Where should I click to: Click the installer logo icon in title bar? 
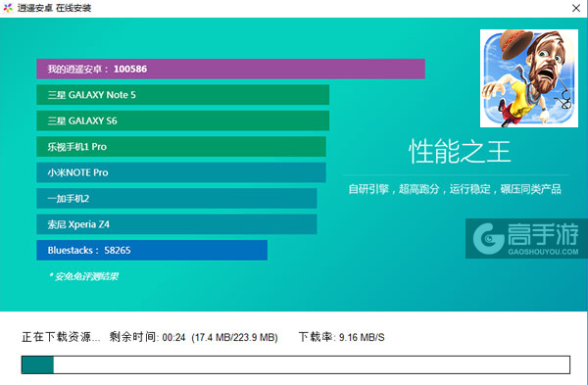8,8
